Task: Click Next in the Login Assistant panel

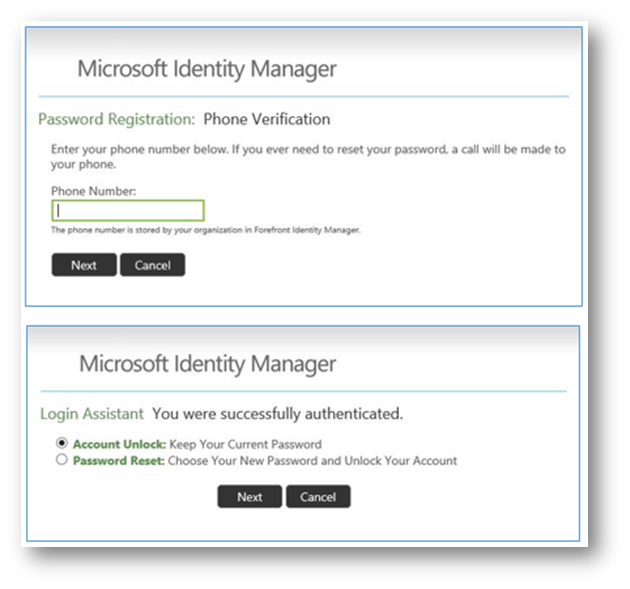Action: (x=250, y=497)
